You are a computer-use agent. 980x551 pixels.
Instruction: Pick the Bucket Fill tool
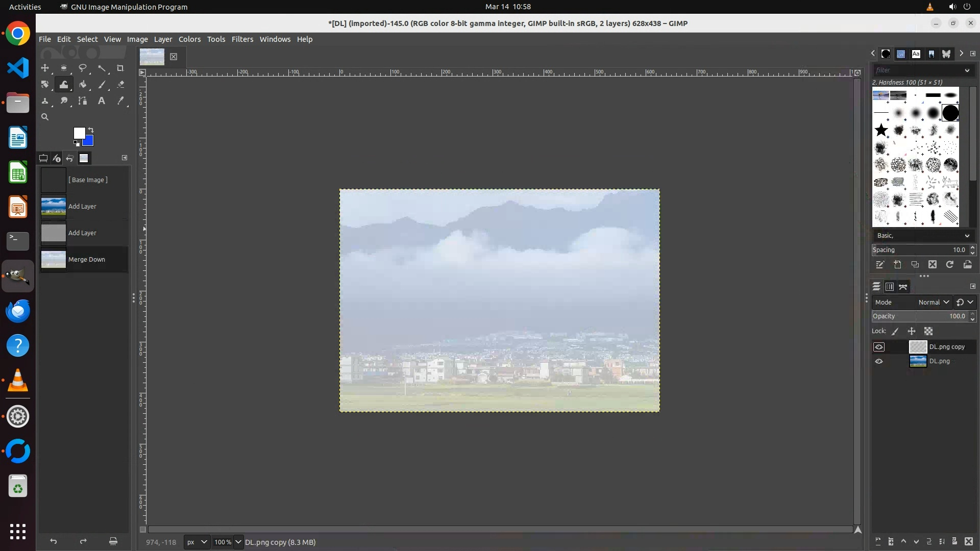point(83,84)
